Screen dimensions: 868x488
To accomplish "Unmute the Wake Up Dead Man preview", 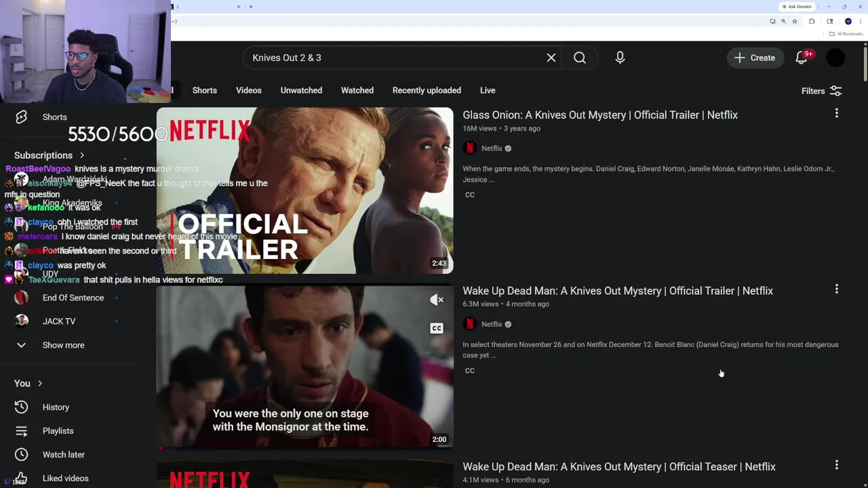I will tap(437, 300).
